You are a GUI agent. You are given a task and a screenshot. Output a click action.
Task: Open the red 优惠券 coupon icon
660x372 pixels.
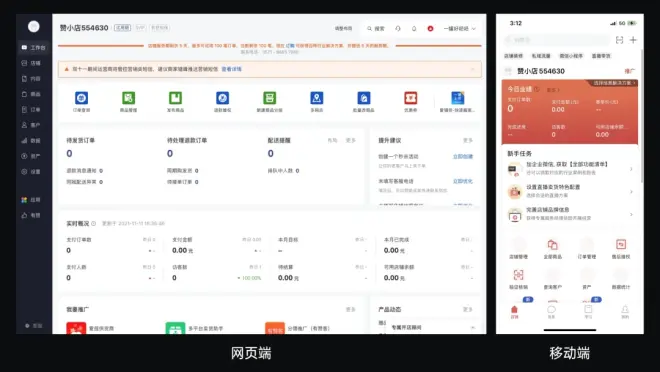tap(410, 98)
